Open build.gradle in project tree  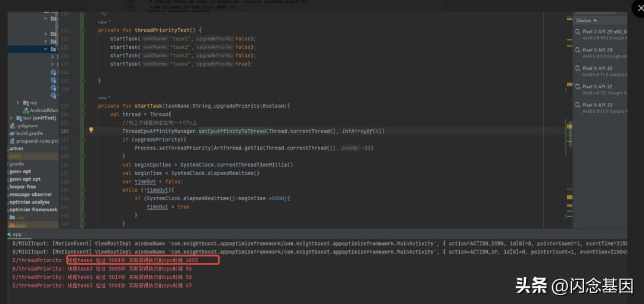(x=23, y=133)
